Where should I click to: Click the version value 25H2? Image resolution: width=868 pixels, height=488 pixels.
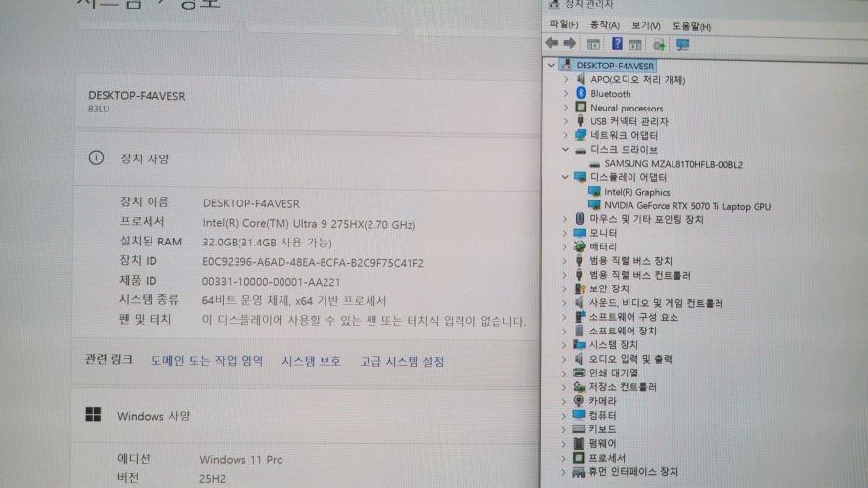pyautogui.click(x=212, y=478)
